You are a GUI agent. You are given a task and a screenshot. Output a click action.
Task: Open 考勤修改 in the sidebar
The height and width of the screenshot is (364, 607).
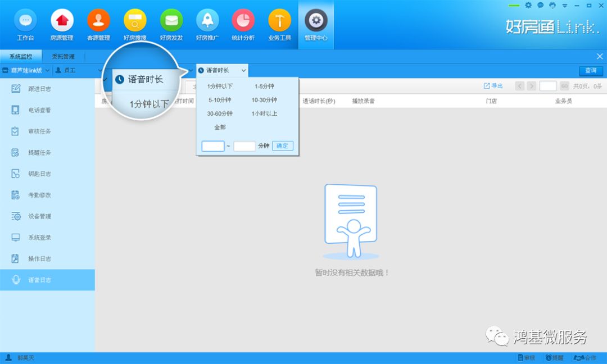point(39,195)
